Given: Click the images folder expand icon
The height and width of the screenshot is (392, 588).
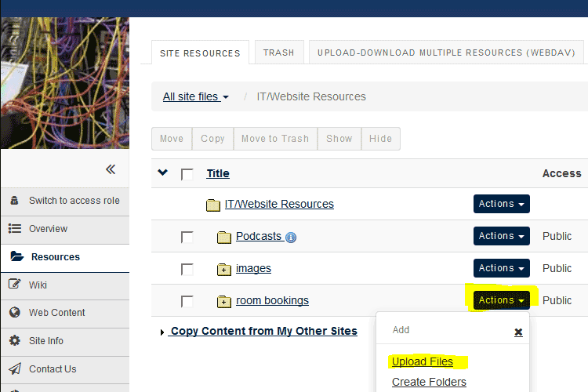Looking at the screenshot, I should point(223,269).
